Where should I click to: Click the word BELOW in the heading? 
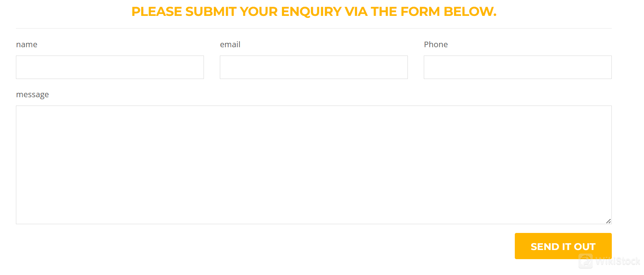(469, 12)
